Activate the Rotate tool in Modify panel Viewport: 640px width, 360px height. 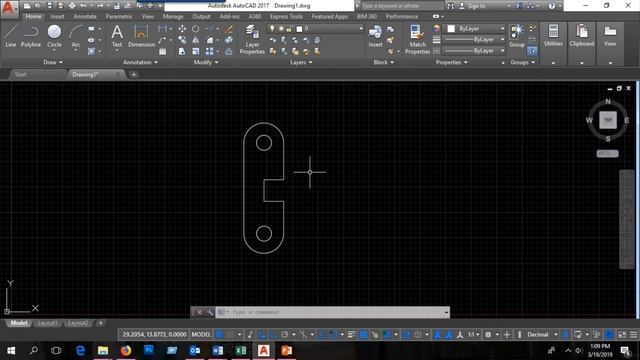(x=196, y=29)
